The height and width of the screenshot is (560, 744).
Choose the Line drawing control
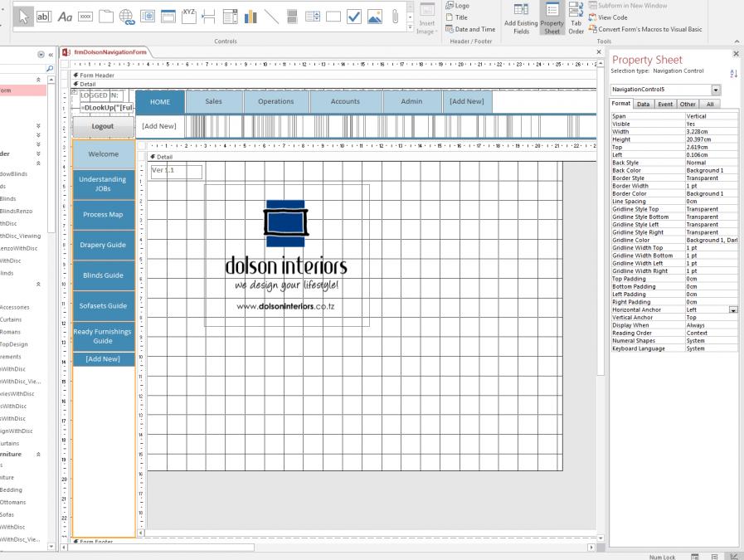click(271, 17)
